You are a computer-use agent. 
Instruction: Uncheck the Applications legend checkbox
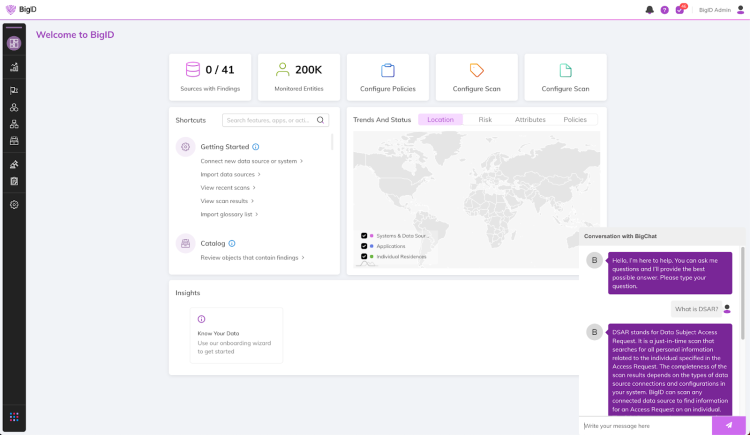[364, 246]
